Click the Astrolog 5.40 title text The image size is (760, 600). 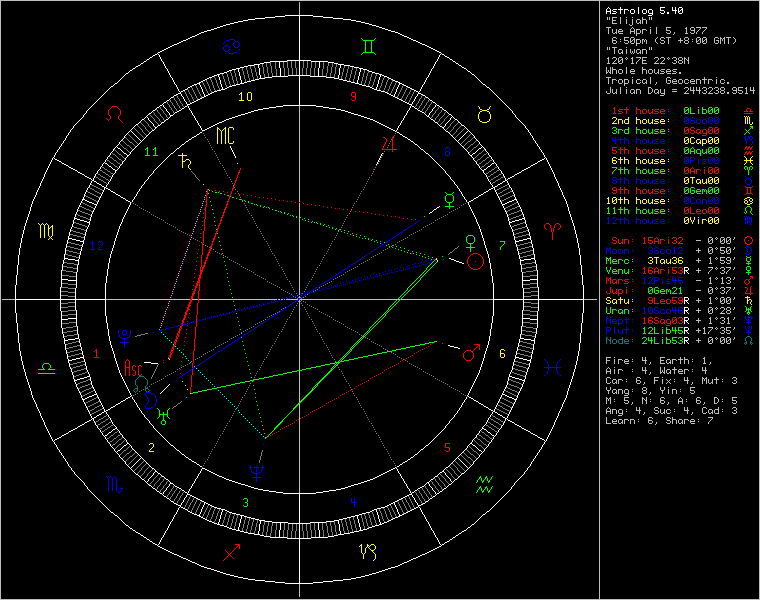pos(645,11)
